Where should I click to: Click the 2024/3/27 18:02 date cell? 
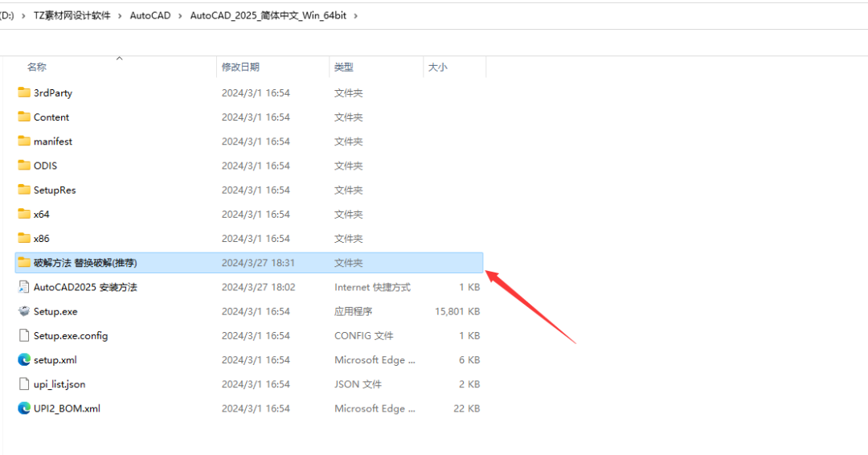[259, 287]
